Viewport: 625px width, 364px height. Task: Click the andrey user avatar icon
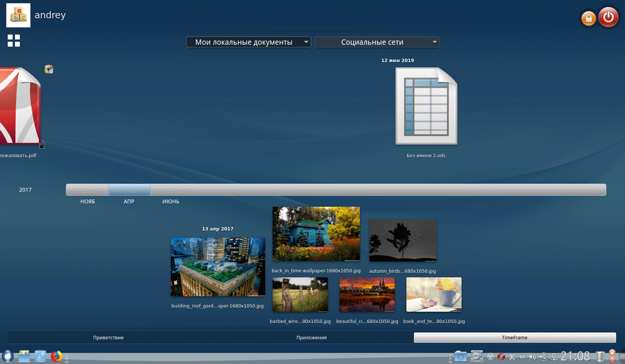tap(18, 16)
